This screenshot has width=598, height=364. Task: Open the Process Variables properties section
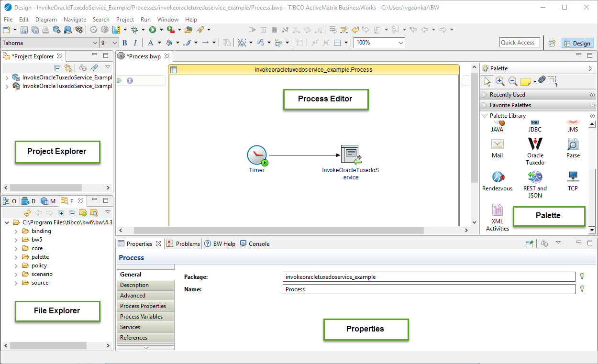[x=141, y=317]
